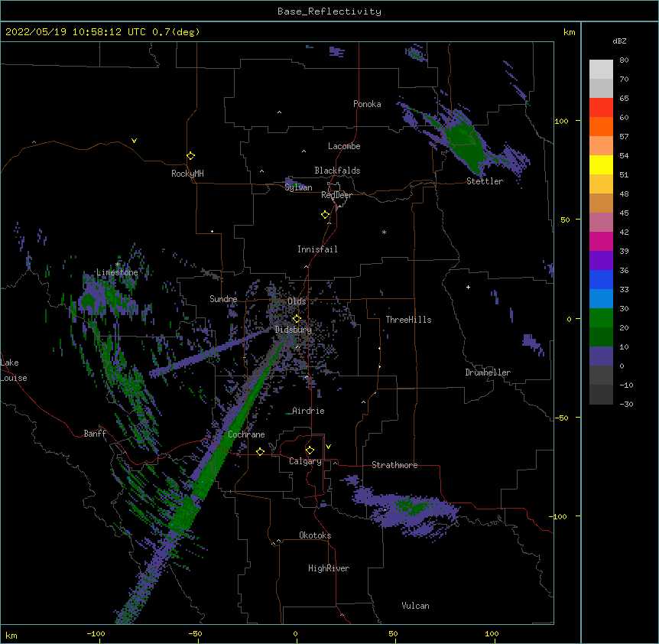
Task: Click the km unit label at top right
Action: tap(569, 32)
